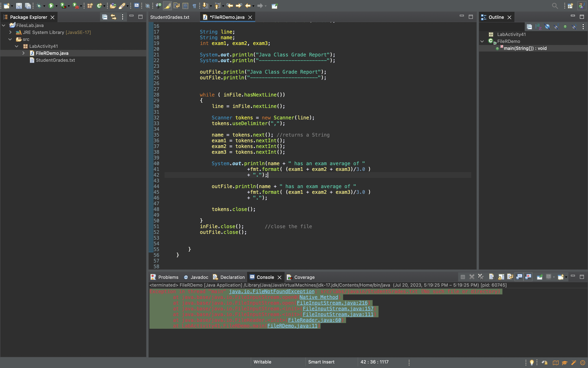588x368 pixels.
Task: Expand JRE System Library node
Action: point(10,32)
